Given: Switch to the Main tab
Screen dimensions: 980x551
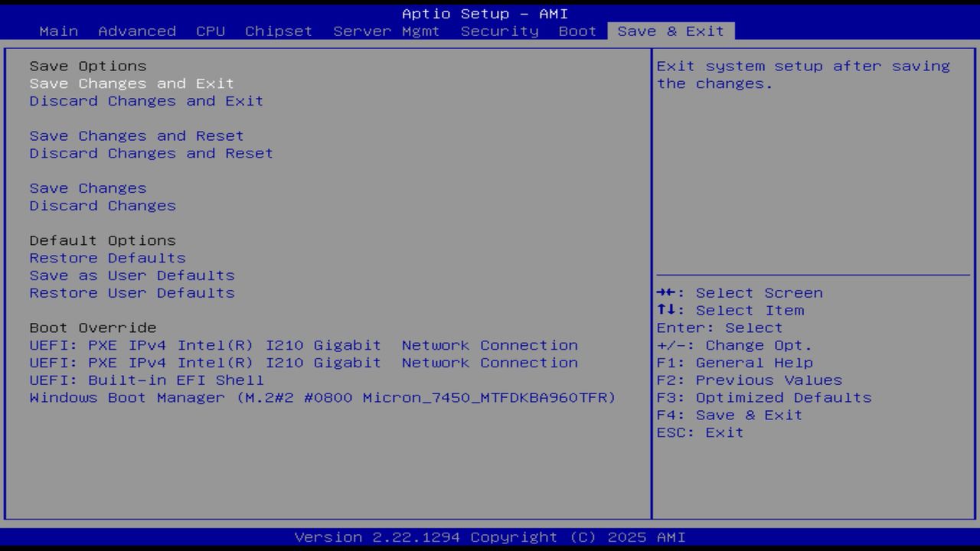Looking at the screenshot, I should click(59, 31).
